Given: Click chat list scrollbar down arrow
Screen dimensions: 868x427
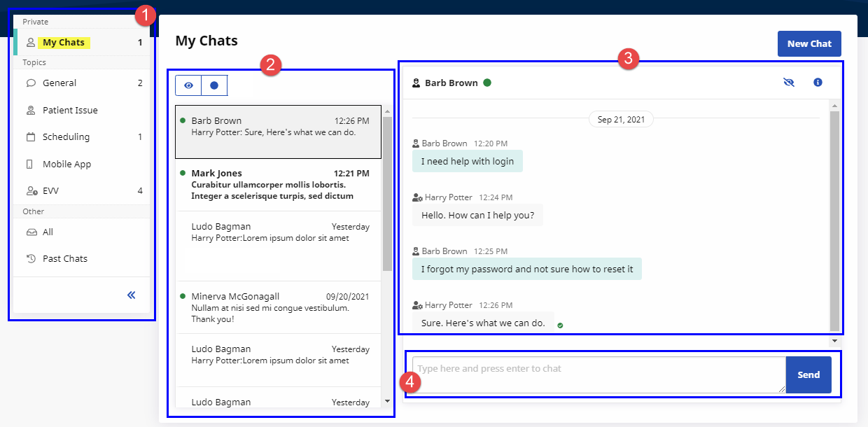Looking at the screenshot, I should 388,401.
